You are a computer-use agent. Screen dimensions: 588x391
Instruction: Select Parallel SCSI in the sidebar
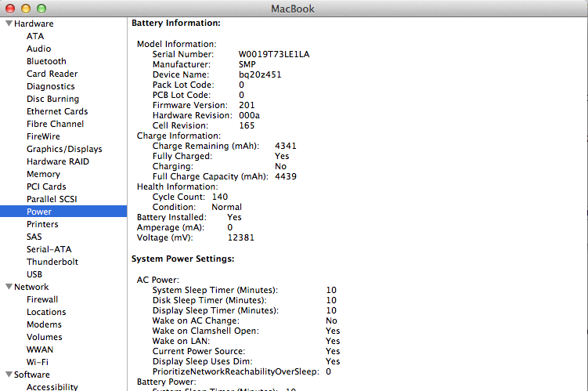[52, 199]
